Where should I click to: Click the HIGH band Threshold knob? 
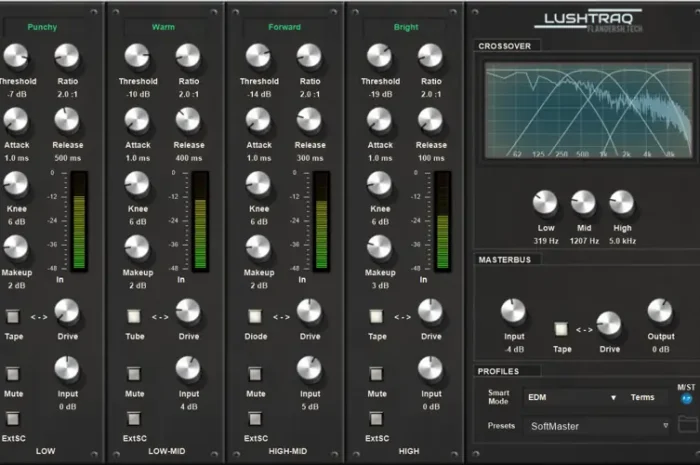[379, 56]
